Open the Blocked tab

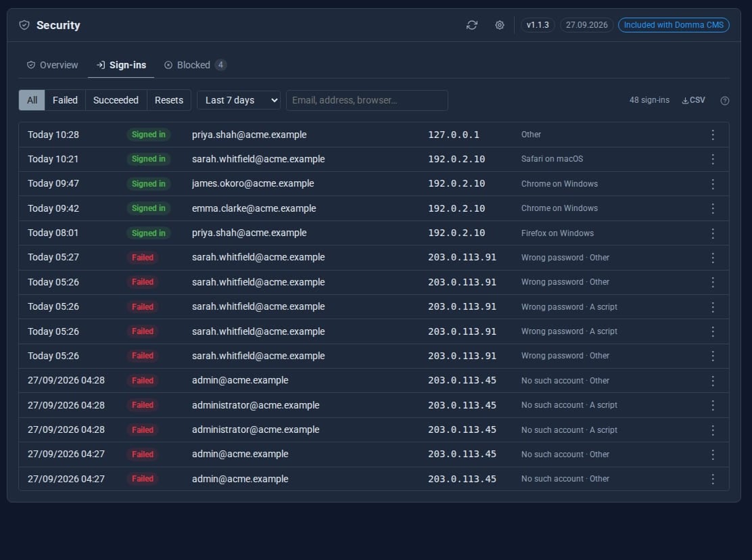[x=195, y=65]
